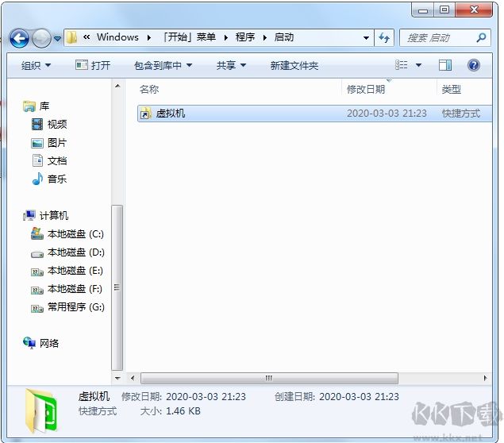Expand the arrow after Windows breadcrumb
Image resolution: width=504 pixels, height=443 pixels.
[x=149, y=37]
